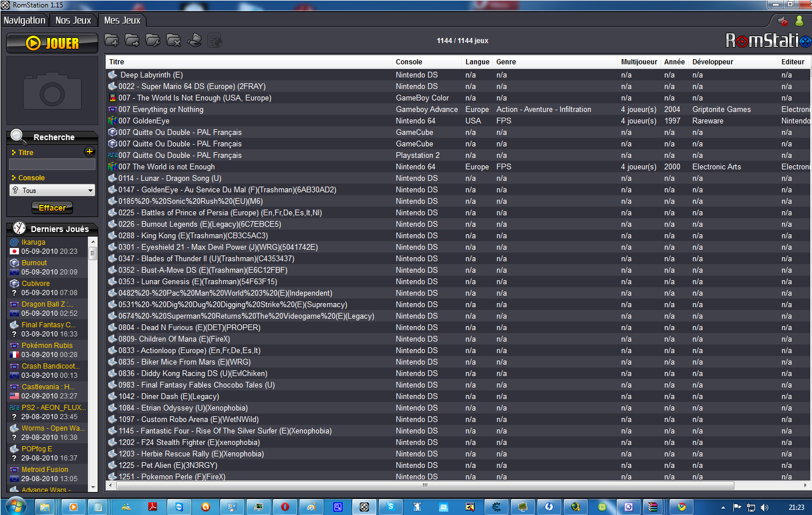
Task: Click the French flag under Pokémon Rubis
Action: pos(14,355)
